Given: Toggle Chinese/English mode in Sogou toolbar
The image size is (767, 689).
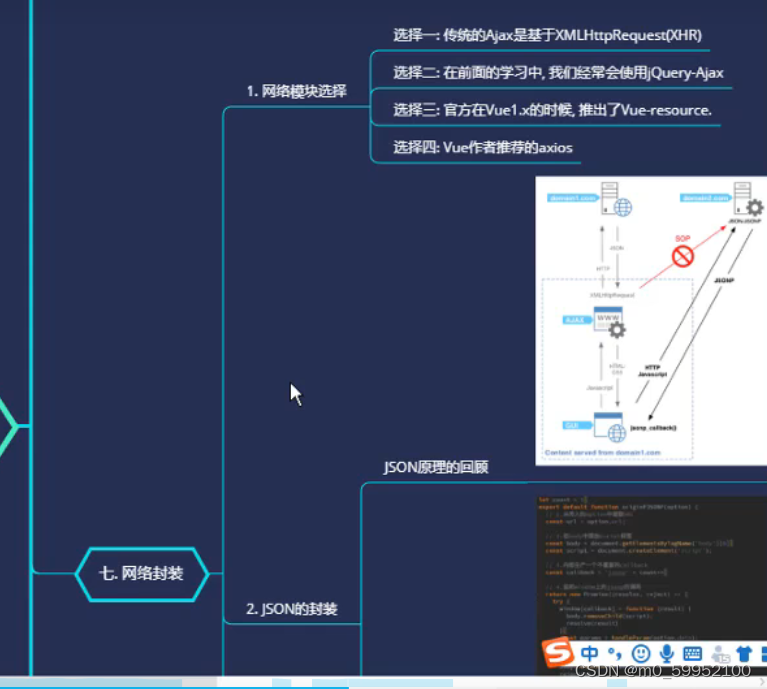Looking at the screenshot, I should tap(589, 653).
